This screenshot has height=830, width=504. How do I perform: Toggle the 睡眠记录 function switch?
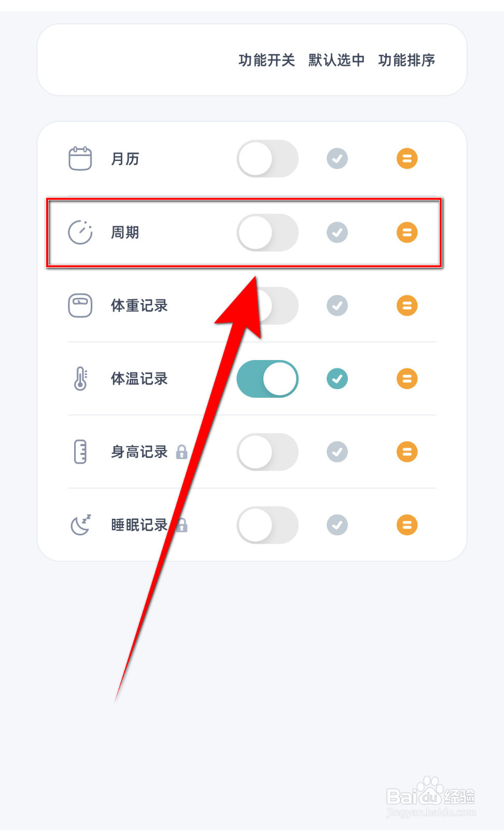[x=267, y=525]
